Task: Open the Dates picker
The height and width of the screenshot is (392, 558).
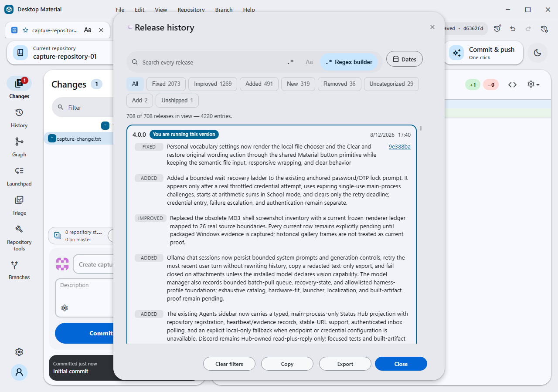Action: coord(405,59)
